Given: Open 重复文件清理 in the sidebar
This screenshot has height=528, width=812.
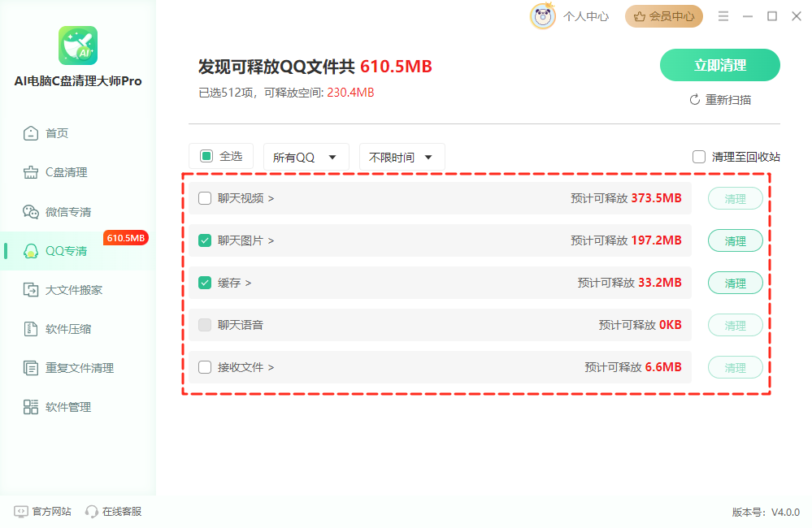Looking at the screenshot, I should click(78, 368).
